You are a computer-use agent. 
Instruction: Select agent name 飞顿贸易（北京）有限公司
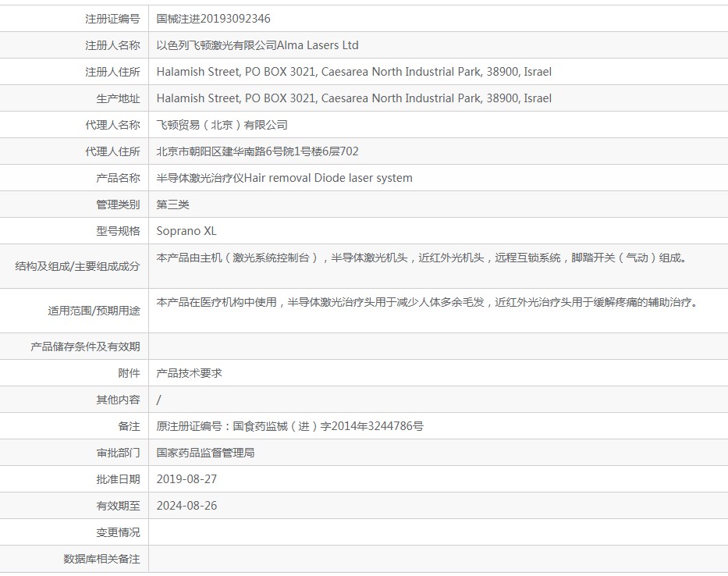pyautogui.click(x=222, y=125)
